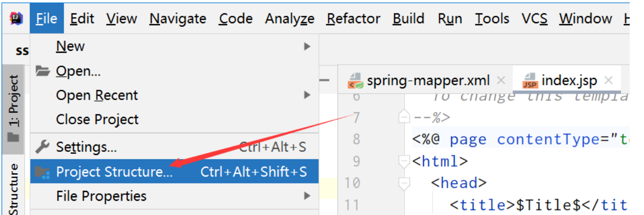Click the IntelliJ IDEA application logo icon
644x215 pixels.
16,19
